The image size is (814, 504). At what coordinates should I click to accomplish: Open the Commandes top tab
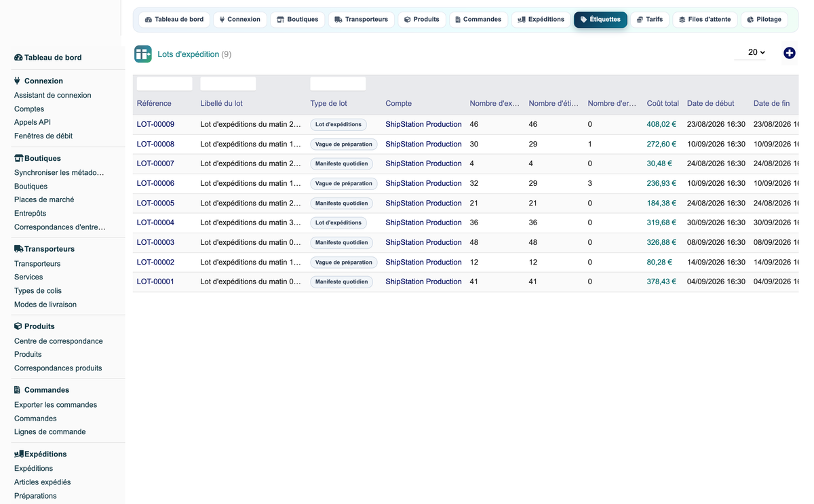478,20
